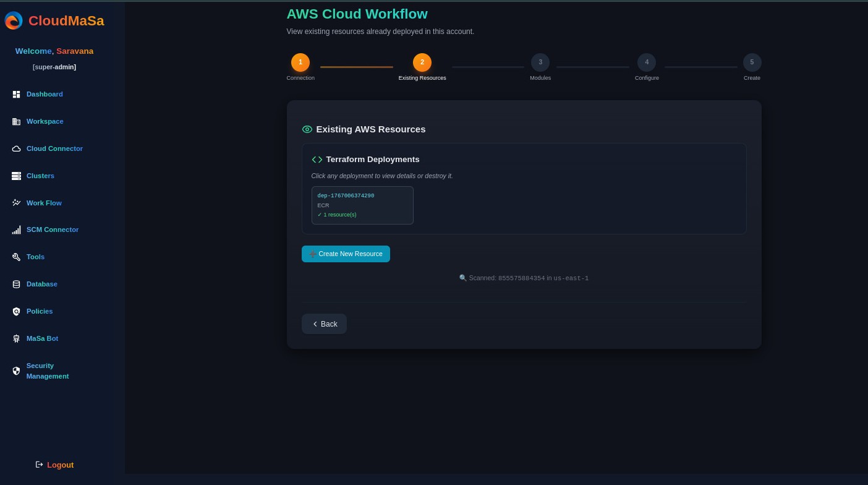Jump to step 4 Configure

point(647,62)
